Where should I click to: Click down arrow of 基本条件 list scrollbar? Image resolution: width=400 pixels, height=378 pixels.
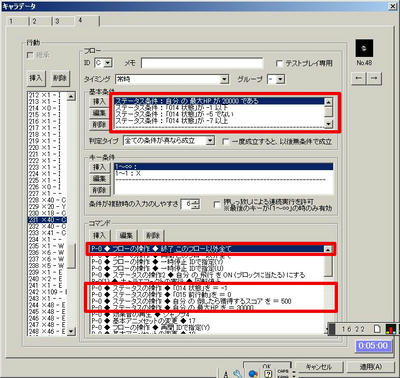[328, 124]
